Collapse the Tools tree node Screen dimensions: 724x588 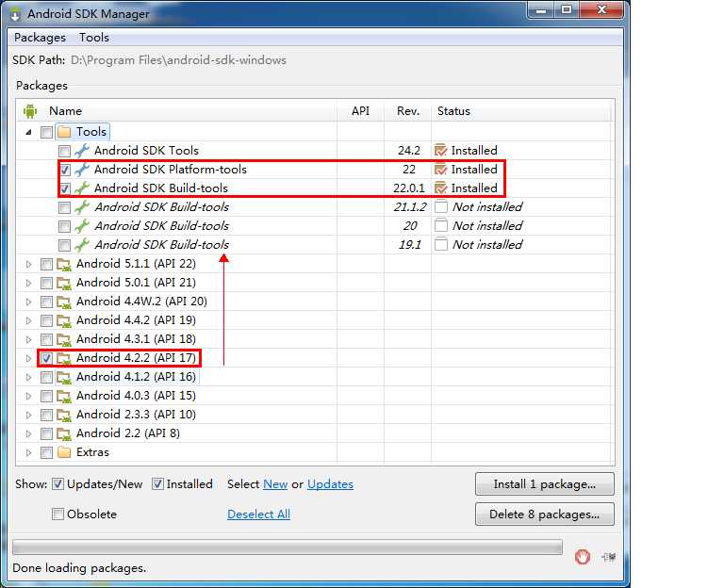[x=28, y=133]
